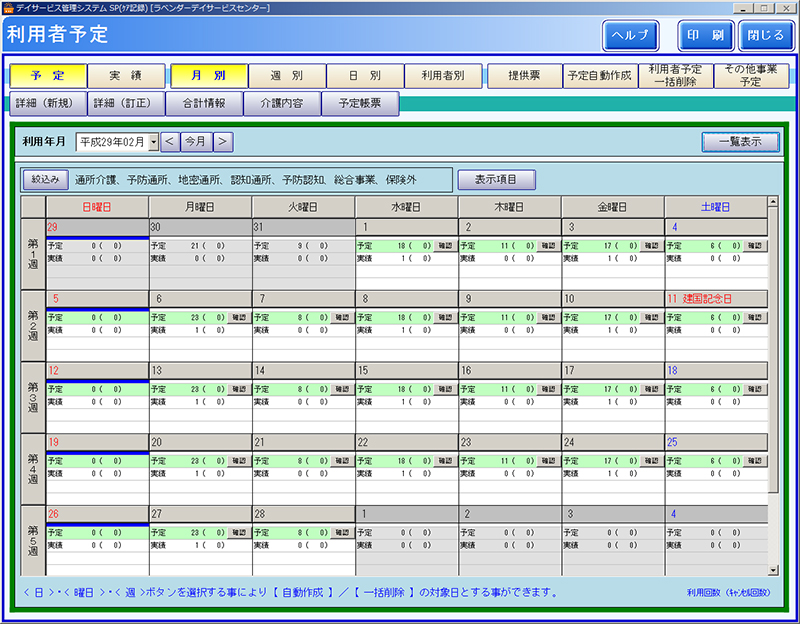Viewport: 800px width, 624px height.
Task: Go to next month with > arrow
Action: tap(222, 142)
